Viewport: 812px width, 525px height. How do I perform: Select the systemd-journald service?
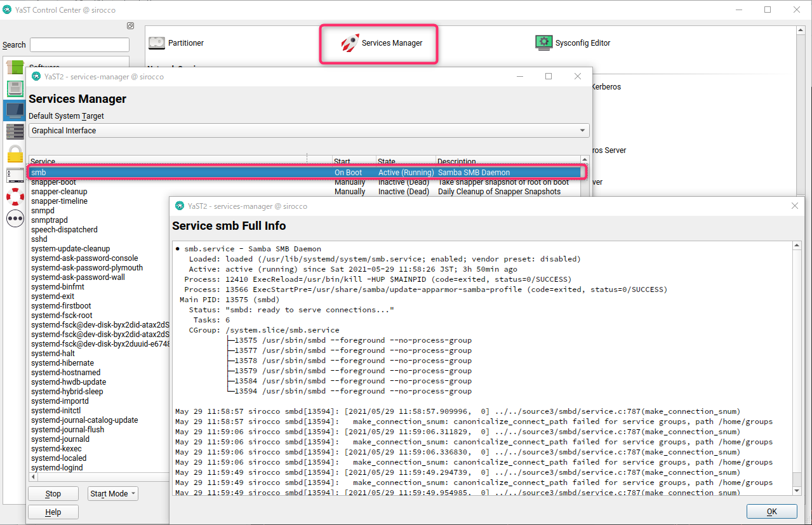[60, 439]
